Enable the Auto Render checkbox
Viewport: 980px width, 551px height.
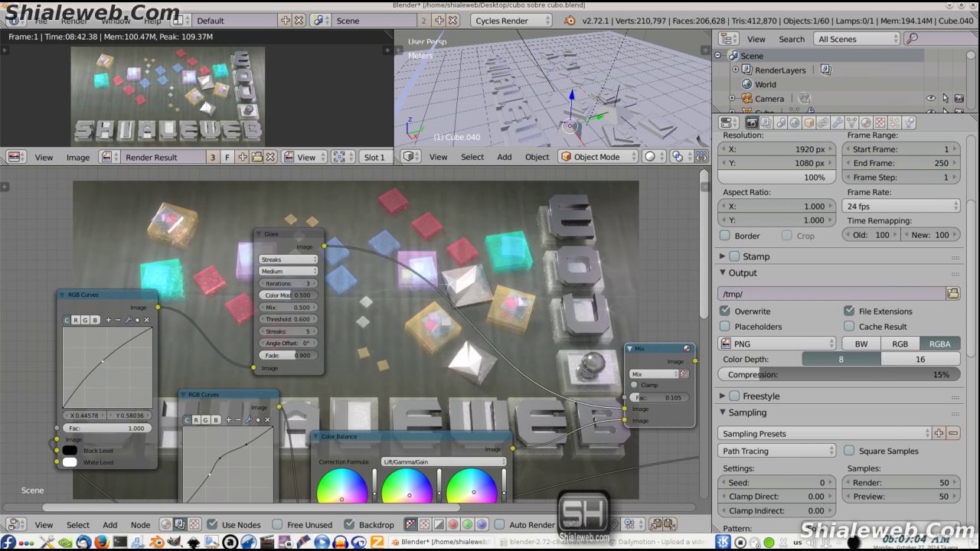coord(499,524)
